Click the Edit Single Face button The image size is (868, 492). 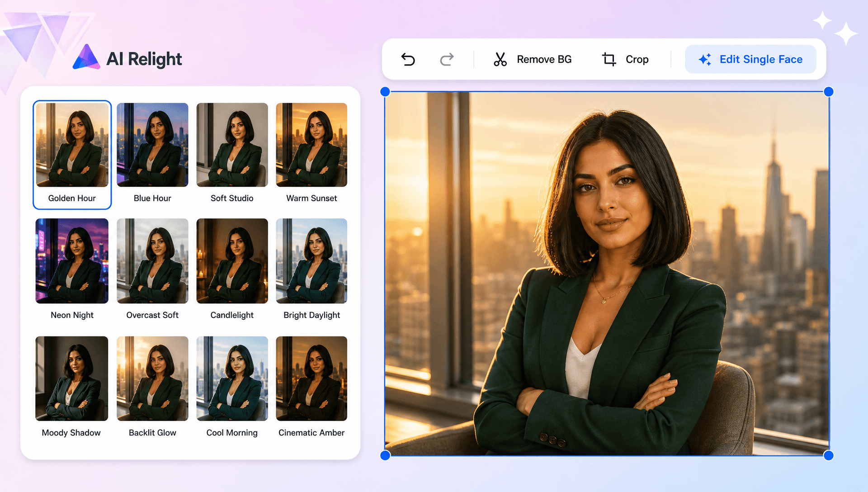(x=750, y=59)
